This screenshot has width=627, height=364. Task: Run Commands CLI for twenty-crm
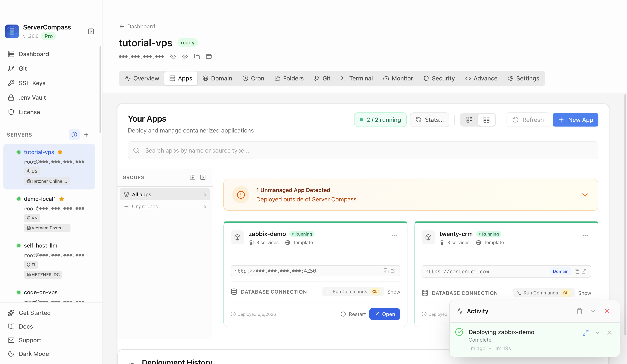tap(544, 293)
